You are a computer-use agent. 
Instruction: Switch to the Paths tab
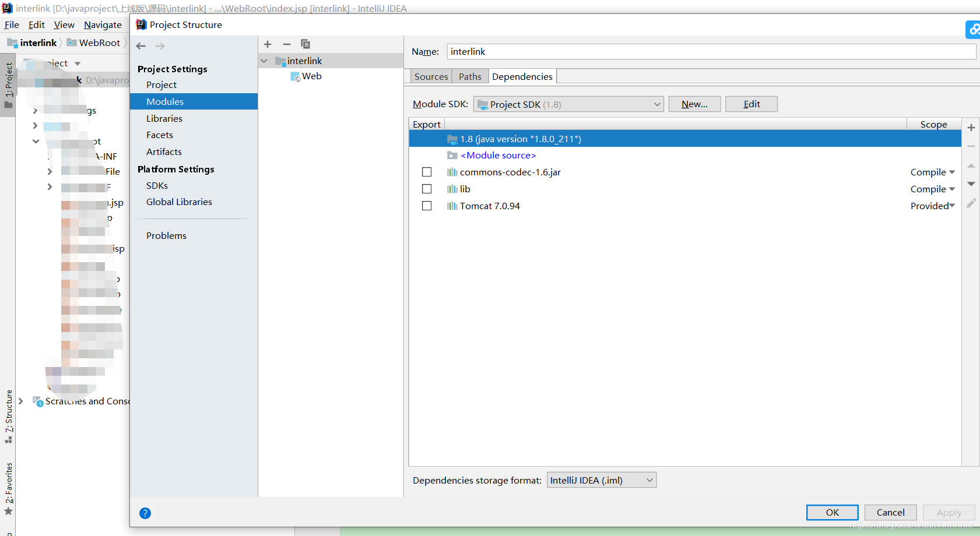point(470,76)
